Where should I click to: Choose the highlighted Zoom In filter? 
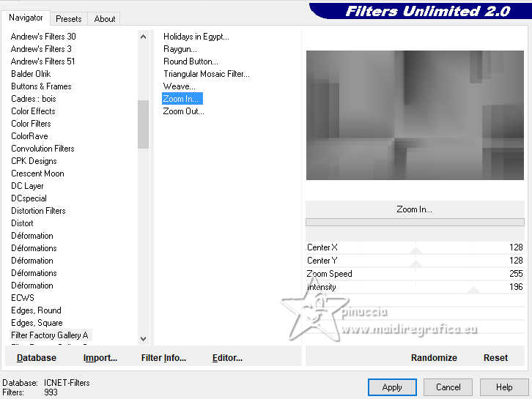click(x=182, y=99)
